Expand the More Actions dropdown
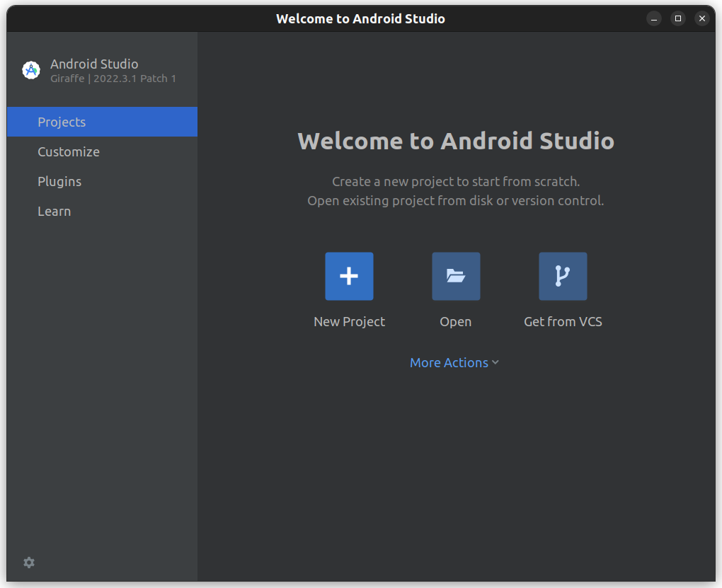This screenshot has width=722, height=588. click(x=454, y=363)
